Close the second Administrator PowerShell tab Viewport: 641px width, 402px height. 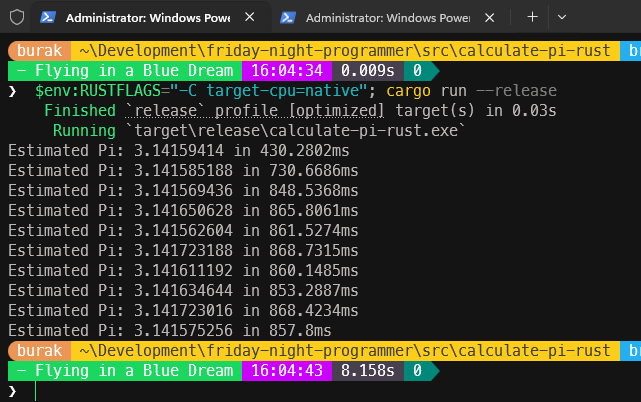click(490, 18)
